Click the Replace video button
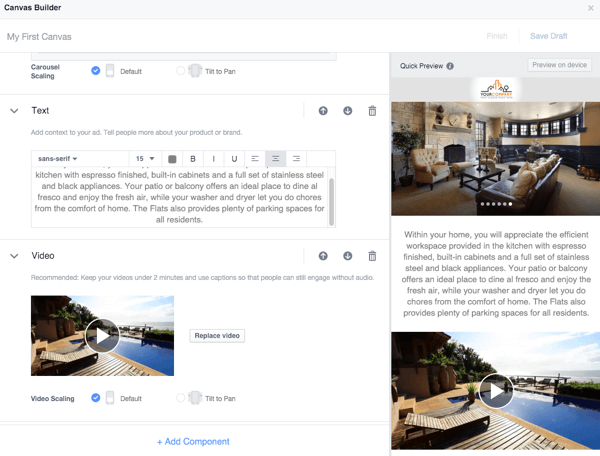600x456 pixels. pos(217,336)
